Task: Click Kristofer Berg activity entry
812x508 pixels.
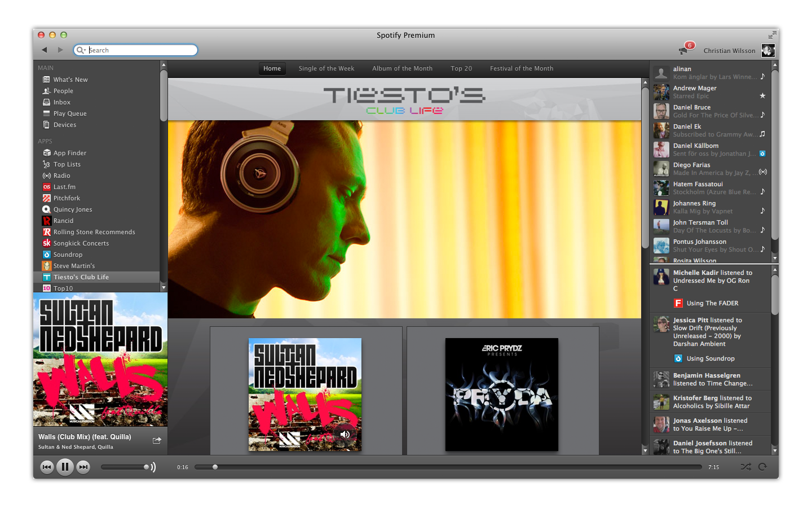Action: click(710, 402)
